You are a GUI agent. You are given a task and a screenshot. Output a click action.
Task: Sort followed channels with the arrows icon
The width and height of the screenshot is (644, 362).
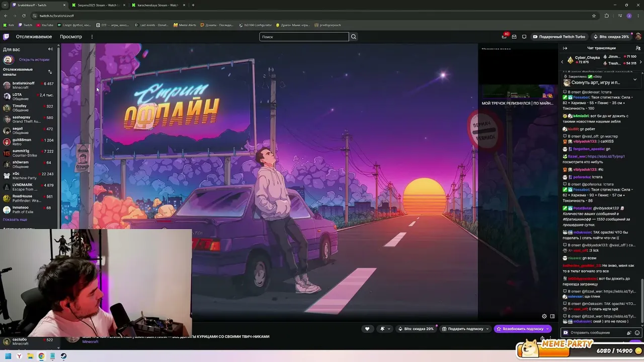tap(50, 72)
